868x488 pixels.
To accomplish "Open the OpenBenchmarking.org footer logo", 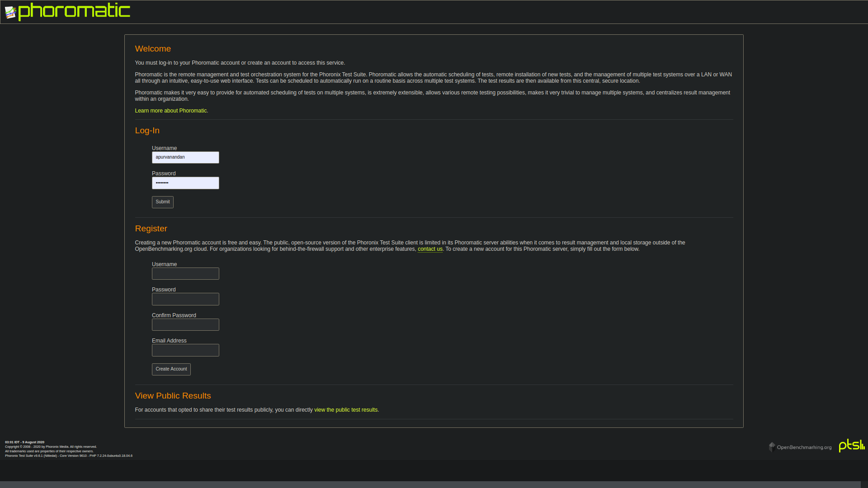I will pyautogui.click(x=804, y=447).
